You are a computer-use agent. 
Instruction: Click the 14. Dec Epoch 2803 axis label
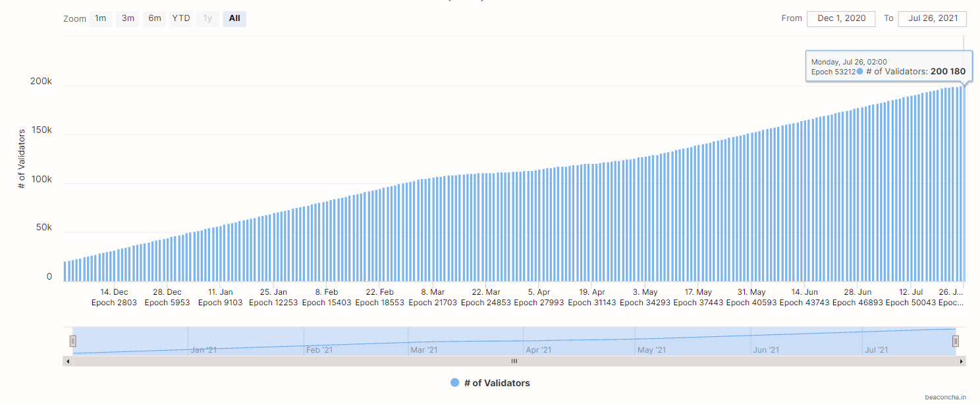[114, 297]
